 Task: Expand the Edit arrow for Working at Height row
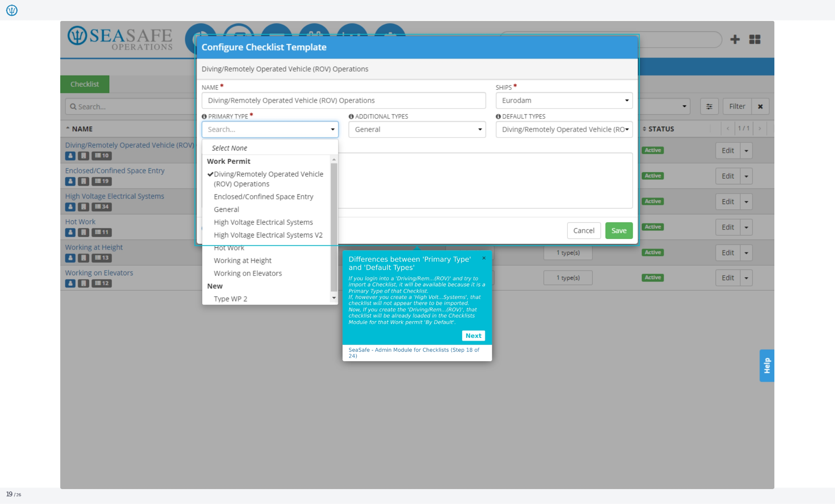point(746,253)
